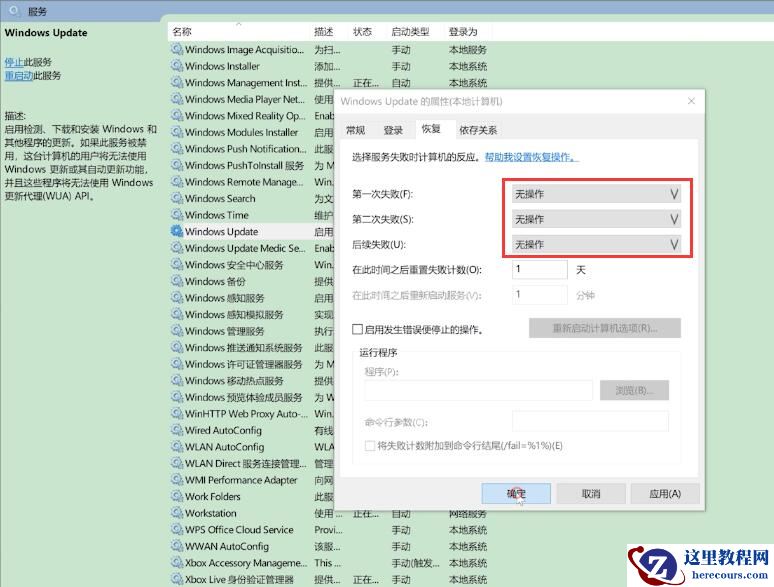Select Windows 预览体验成员服务 row

(252, 397)
